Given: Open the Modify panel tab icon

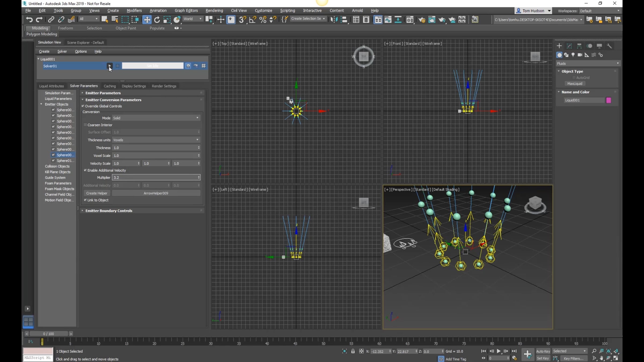Looking at the screenshot, I should pyautogui.click(x=569, y=46).
